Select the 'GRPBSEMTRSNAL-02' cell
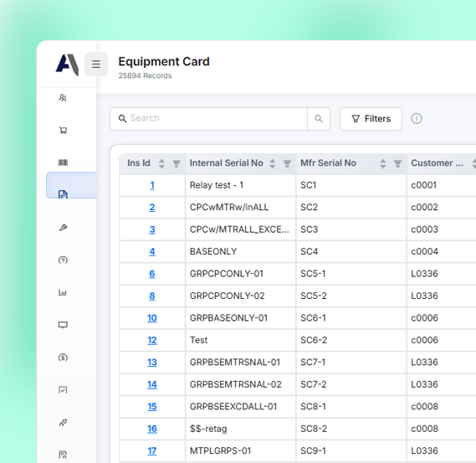Image resolution: width=476 pixels, height=463 pixels. (x=240, y=384)
